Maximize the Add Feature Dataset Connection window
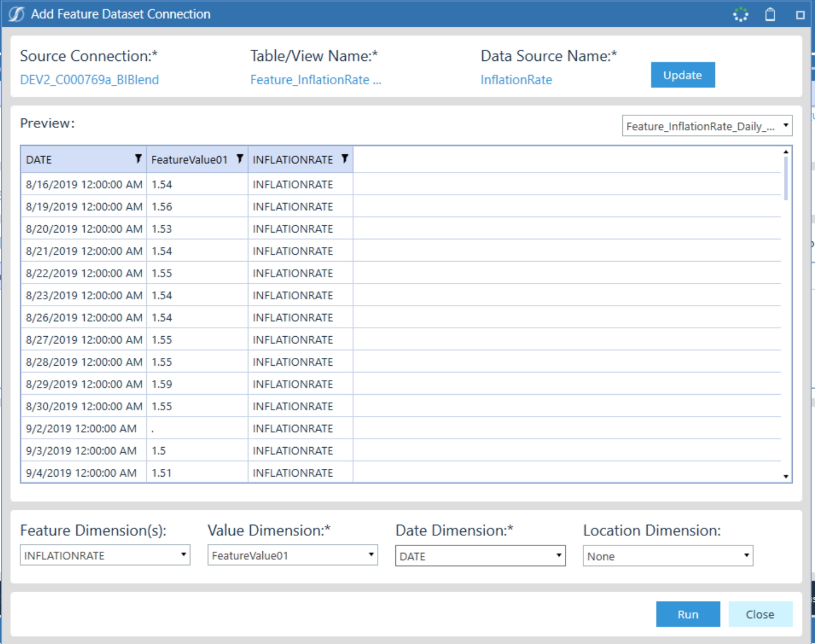Viewport: 815px width, 644px height. click(800, 15)
